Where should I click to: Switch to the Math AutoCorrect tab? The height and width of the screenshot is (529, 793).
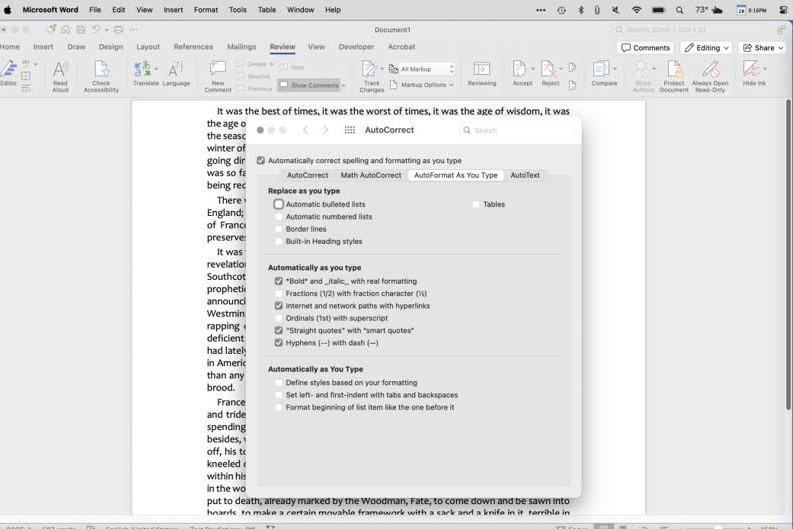click(x=371, y=175)
